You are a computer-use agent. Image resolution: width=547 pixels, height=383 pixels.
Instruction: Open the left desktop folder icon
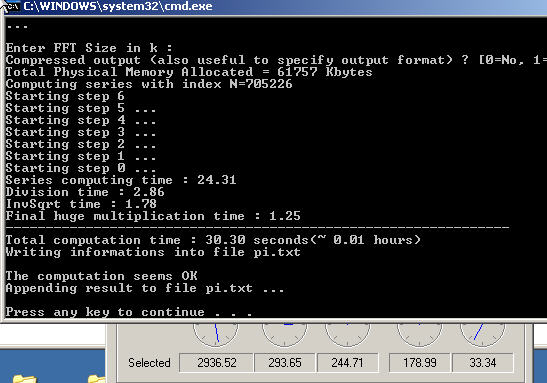[x=24, y=379]
